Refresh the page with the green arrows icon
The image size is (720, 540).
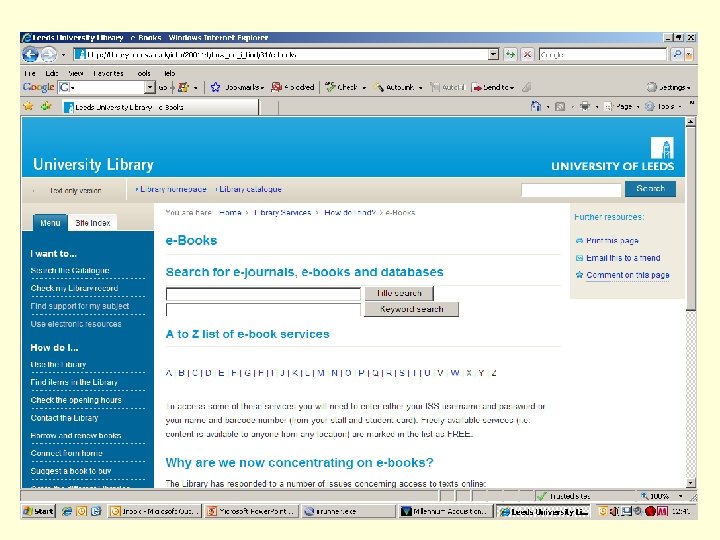[510, 55]
